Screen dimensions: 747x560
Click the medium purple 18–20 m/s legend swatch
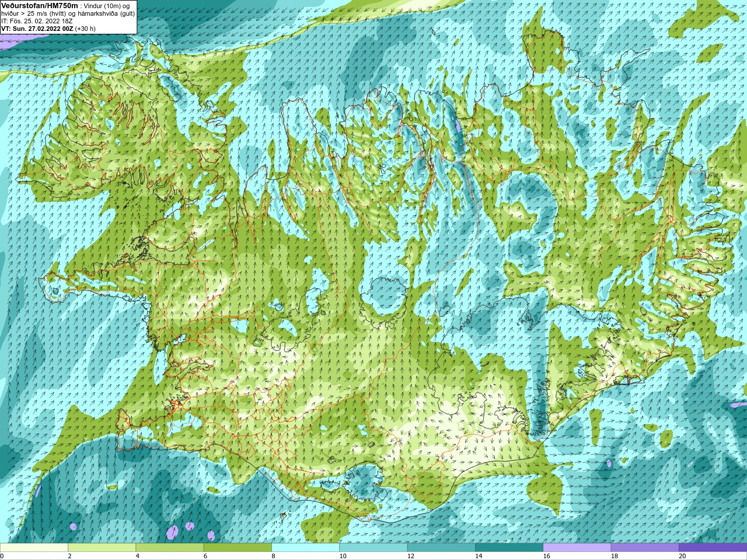click(644, 548)
